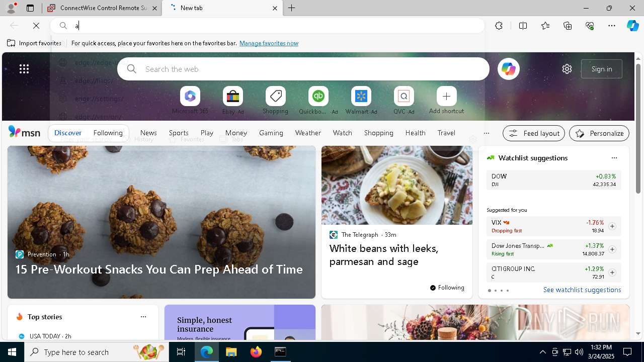Open Collections icon in toolbar

568,26
